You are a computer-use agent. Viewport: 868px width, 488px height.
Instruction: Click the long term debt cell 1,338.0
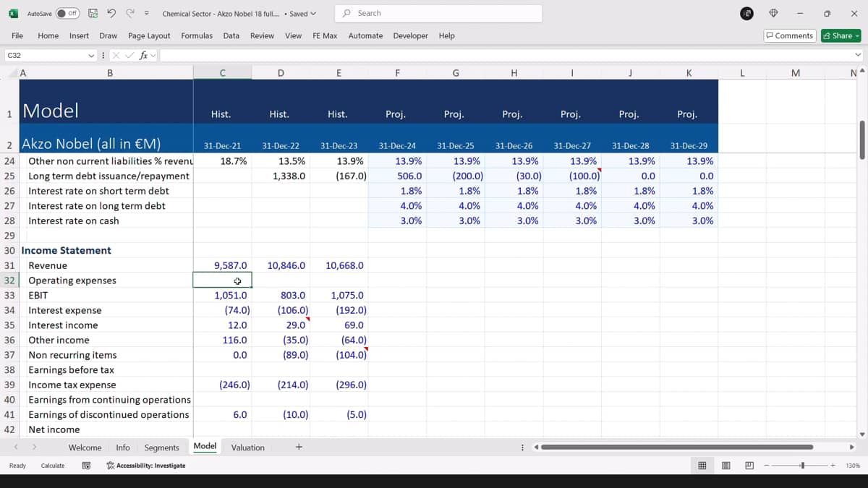tap(281, 176)
